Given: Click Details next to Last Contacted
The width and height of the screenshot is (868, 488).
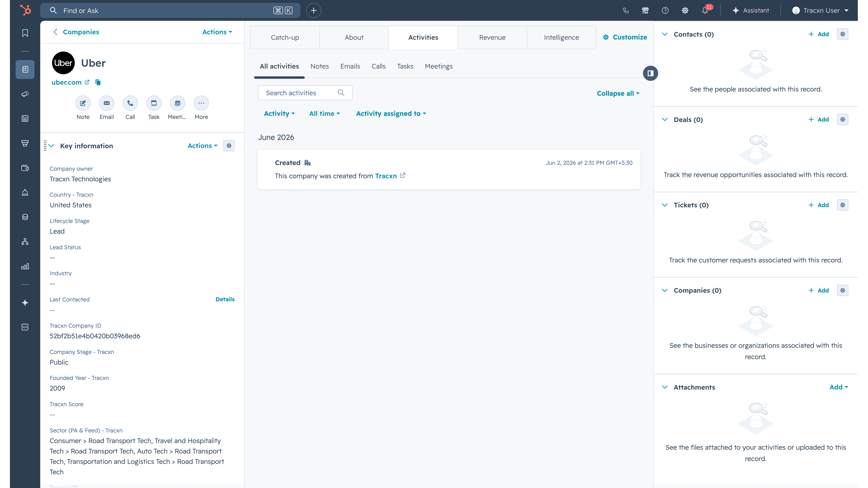Looking at the screenshot, I should (225, 299).
